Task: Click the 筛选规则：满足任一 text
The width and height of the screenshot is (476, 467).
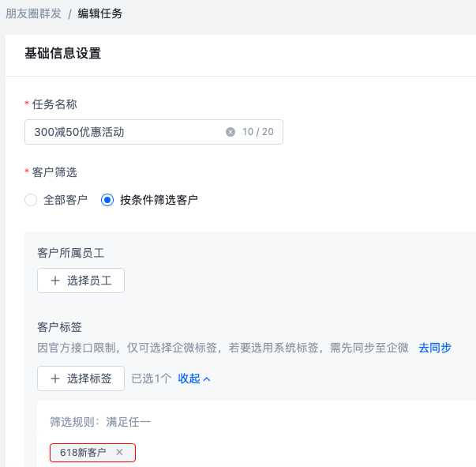Action: (100, 422)
